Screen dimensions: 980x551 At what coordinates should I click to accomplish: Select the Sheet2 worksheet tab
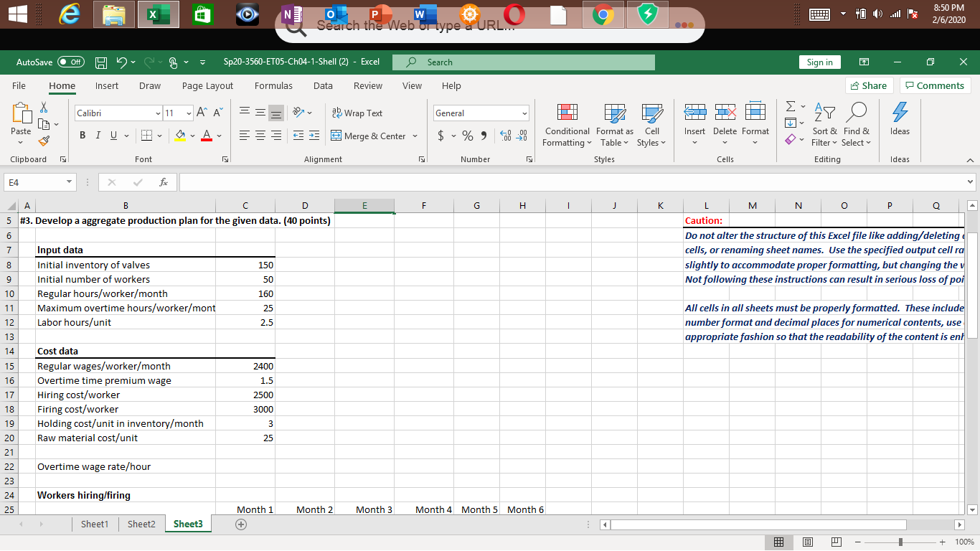tap(141, 524)
